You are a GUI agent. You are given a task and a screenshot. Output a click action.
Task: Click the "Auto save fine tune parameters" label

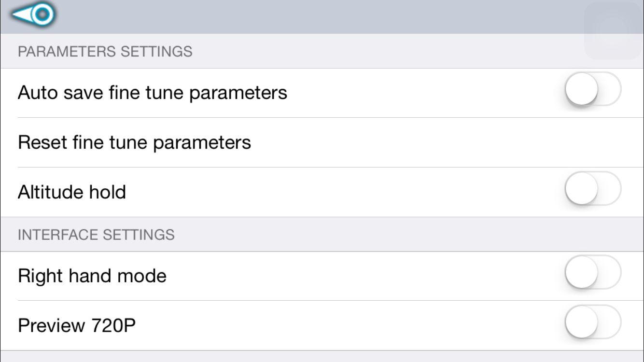point(152,92)
